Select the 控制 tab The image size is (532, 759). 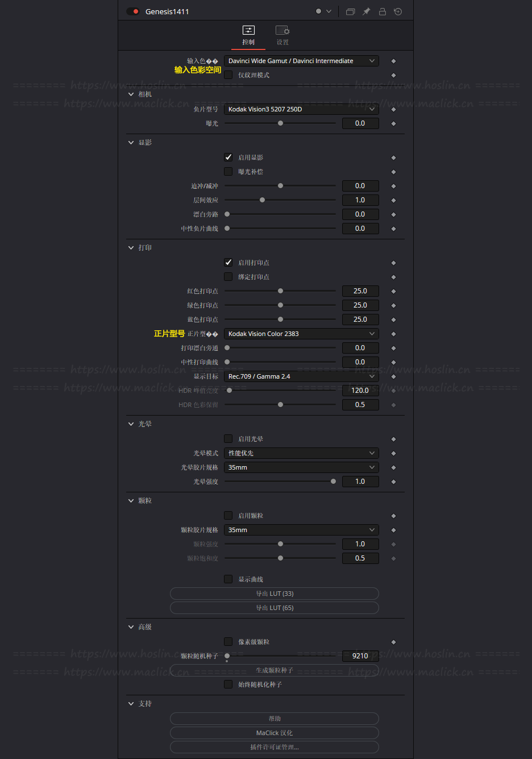tap(248, 35)
